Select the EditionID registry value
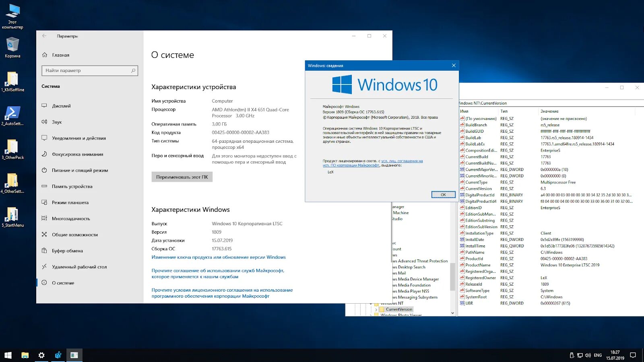644x362 pixels. (473, 208)
